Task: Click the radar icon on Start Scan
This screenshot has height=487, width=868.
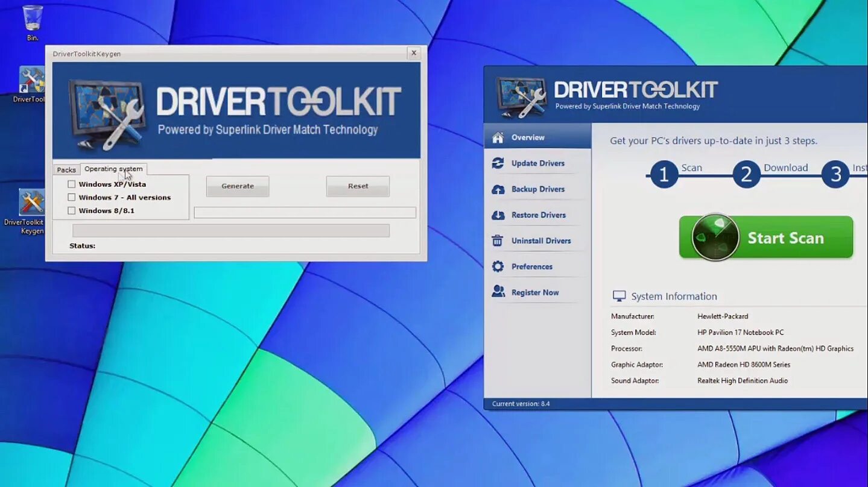Action: [x=715, y=237]
